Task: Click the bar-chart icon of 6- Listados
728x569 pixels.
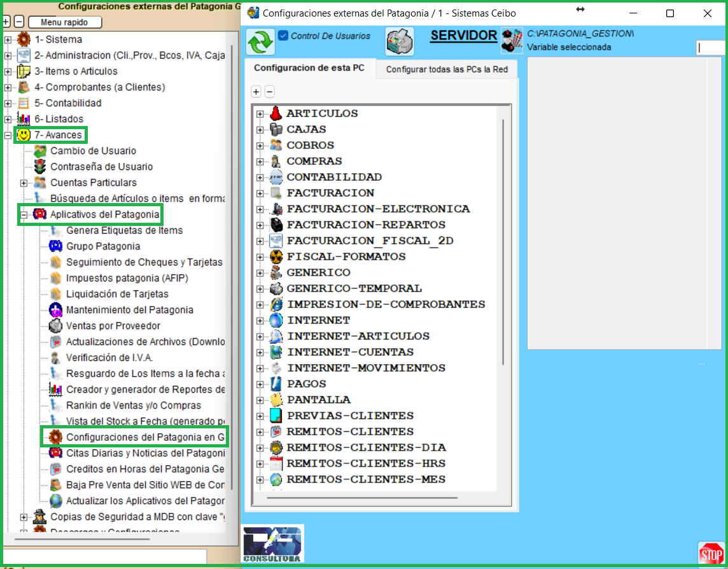Action: click(x=24, y=119)
